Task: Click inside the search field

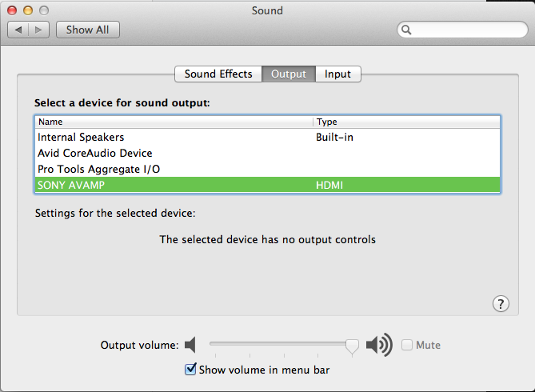Action: coord(464,30)
